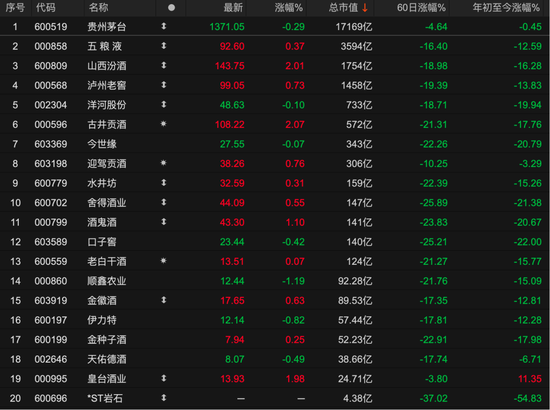Click daily change -1.19 for 顺鑫农业
Image resolution: width=550 pixels, height=410 pixels.
coord(293,281)
